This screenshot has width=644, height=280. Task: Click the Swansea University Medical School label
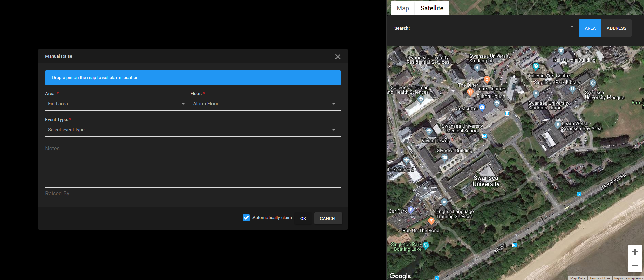[x=462, y=128]
